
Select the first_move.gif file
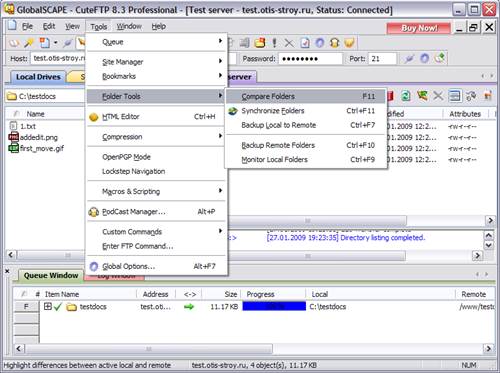[42, 148]
